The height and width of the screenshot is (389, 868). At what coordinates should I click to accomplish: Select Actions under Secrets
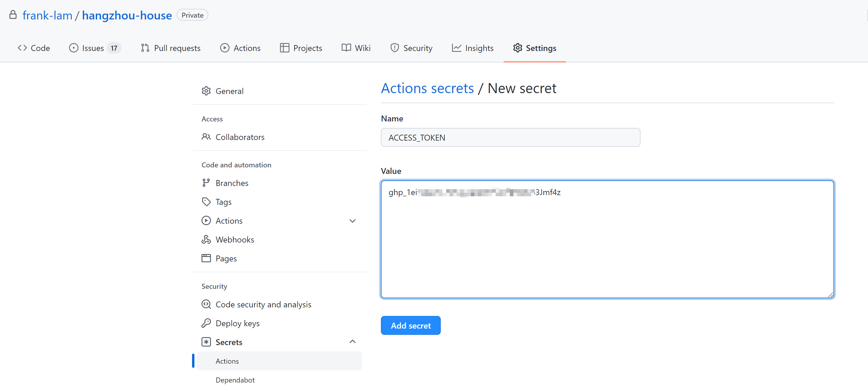(279, 361)
